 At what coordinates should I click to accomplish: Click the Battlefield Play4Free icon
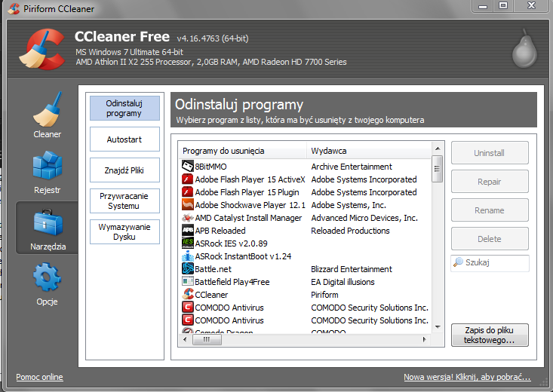[188, 282]
